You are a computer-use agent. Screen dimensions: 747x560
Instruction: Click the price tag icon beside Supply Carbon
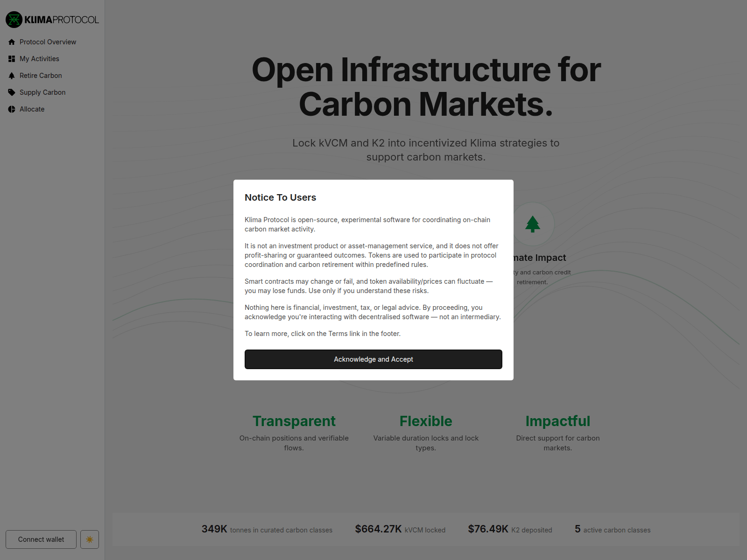pyautogui.click(x=11, y=92)
